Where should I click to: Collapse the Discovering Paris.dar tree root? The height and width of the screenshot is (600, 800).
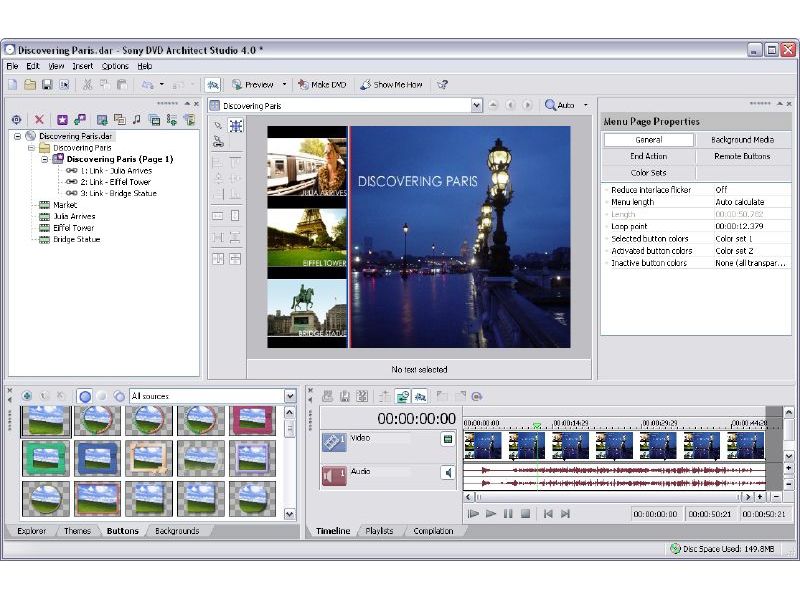coord(18,136)
